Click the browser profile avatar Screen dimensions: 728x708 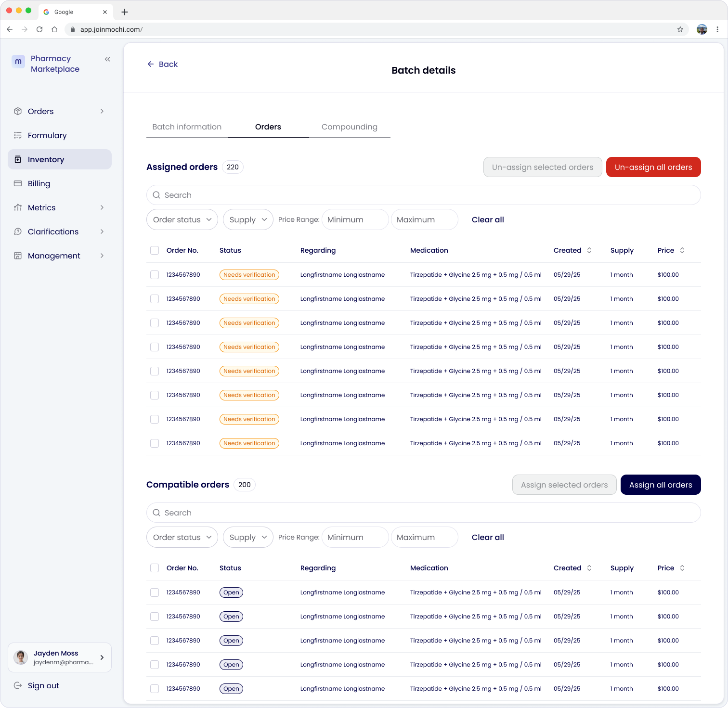tap(702, 29)
